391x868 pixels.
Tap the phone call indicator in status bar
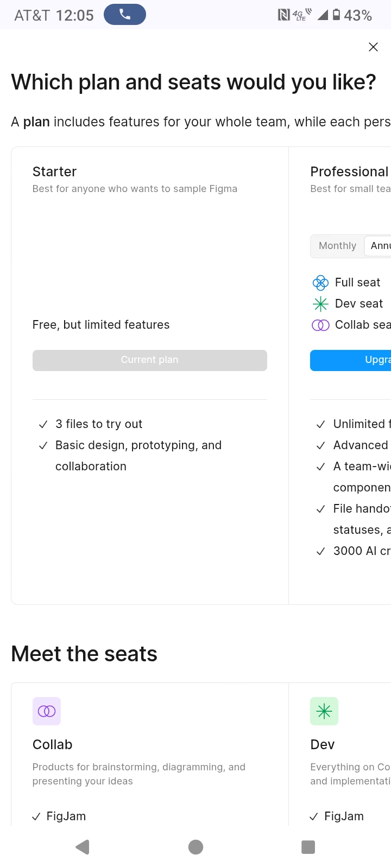point(125,15)
